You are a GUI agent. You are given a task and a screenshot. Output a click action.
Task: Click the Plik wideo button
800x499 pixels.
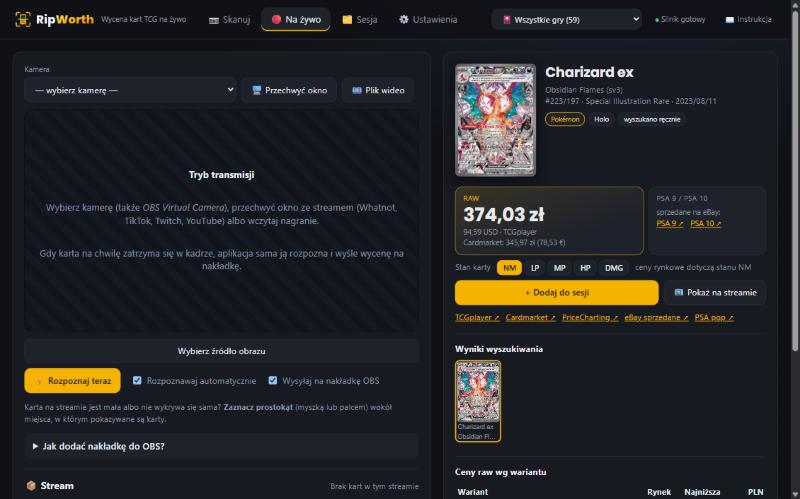[x=378, y=90]
